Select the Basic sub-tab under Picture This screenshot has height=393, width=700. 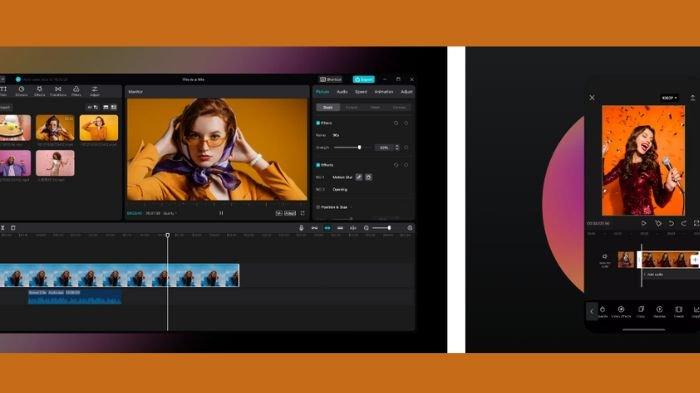[x=328, y=107]
